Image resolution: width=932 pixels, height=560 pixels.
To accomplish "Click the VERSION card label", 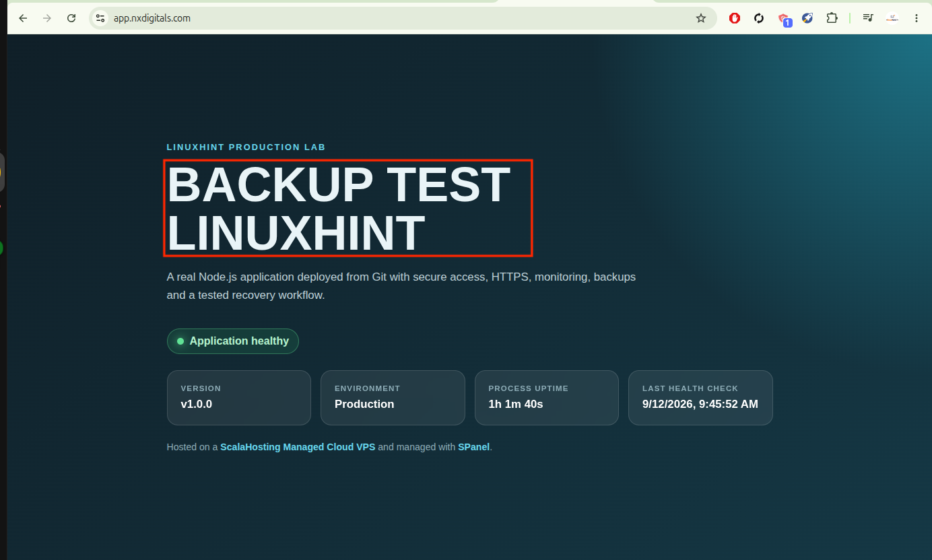I will pyautogui.click(x=201, y=388).
